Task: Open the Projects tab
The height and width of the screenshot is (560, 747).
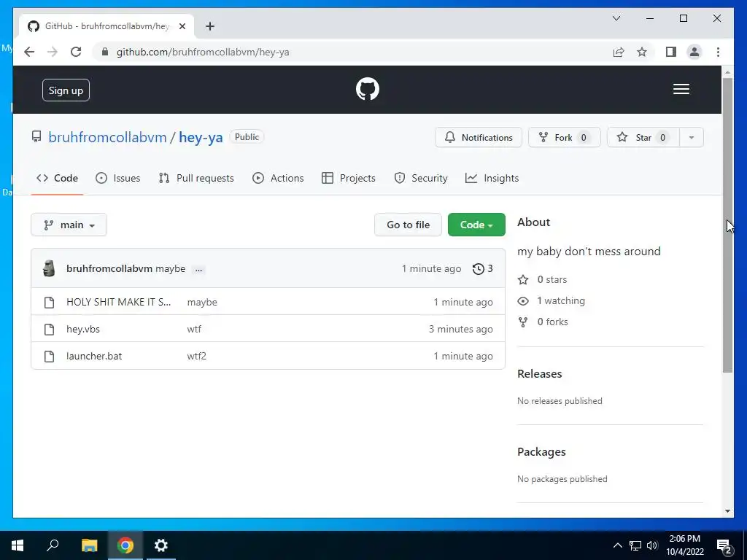Action: pyautogui.click(x=349, y=178)
